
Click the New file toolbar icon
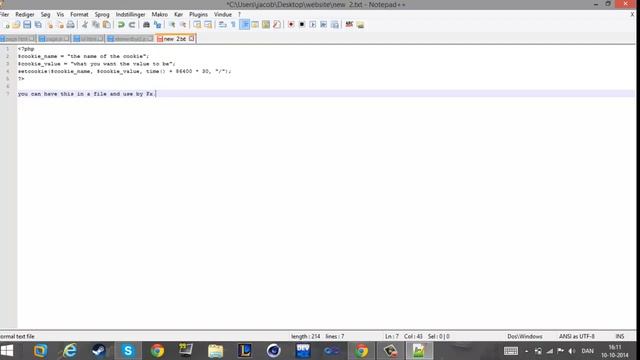tap(6, 25)
